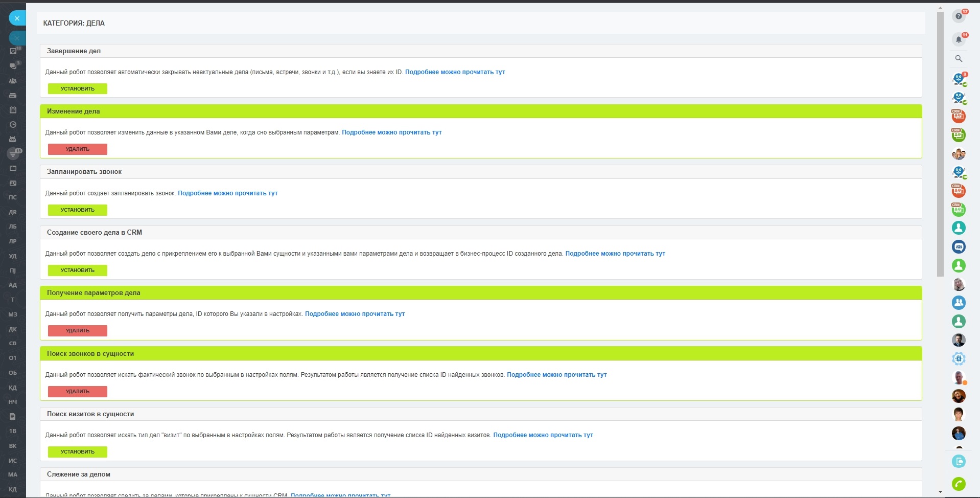Viewport: 980px width, 498px height.
Task: Open the bot chat with unread badge 3
Action: [x=959, y=79]
